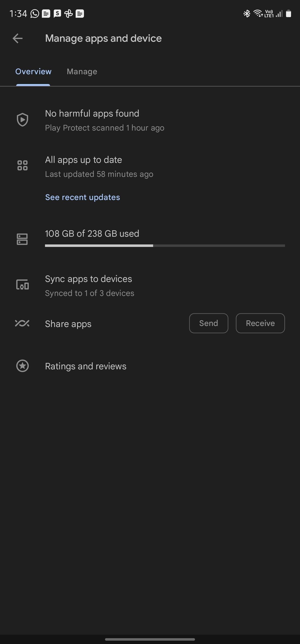Tap the apps grid icon beside All apps up to date
This screenshot has height=644, width=300.
click(x=22, y=165)
